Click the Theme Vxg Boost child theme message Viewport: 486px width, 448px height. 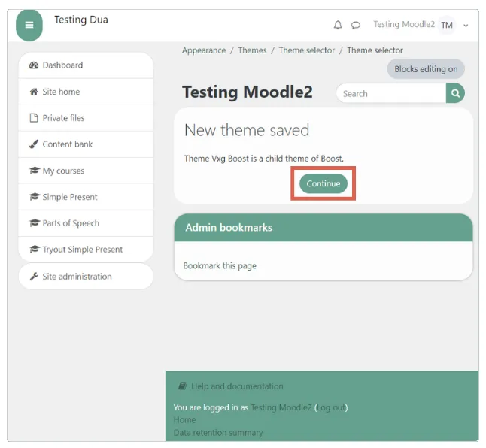tap(264, 159)
